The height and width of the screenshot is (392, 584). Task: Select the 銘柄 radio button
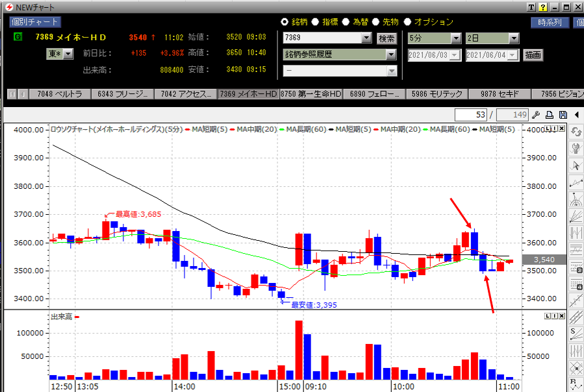285,22
